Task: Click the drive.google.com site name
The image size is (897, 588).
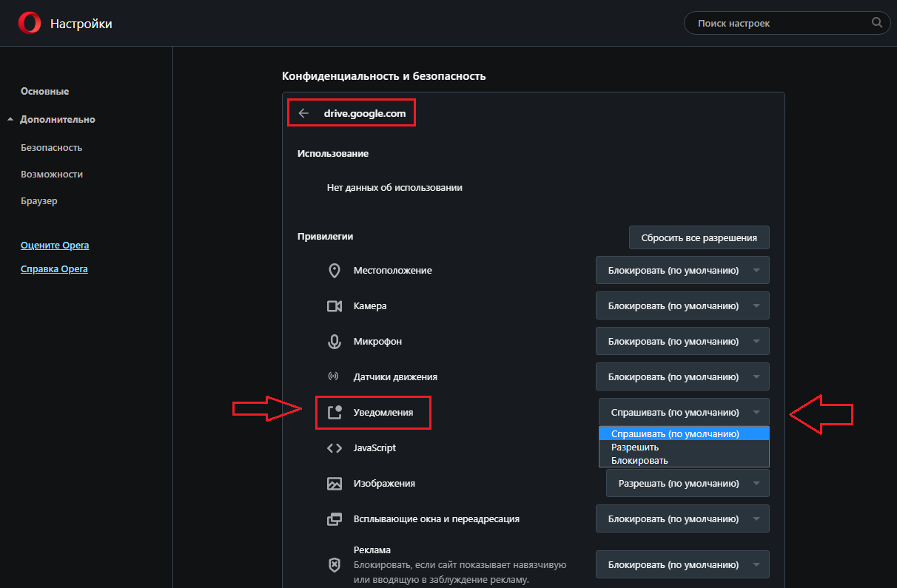Action: (365, 113)
